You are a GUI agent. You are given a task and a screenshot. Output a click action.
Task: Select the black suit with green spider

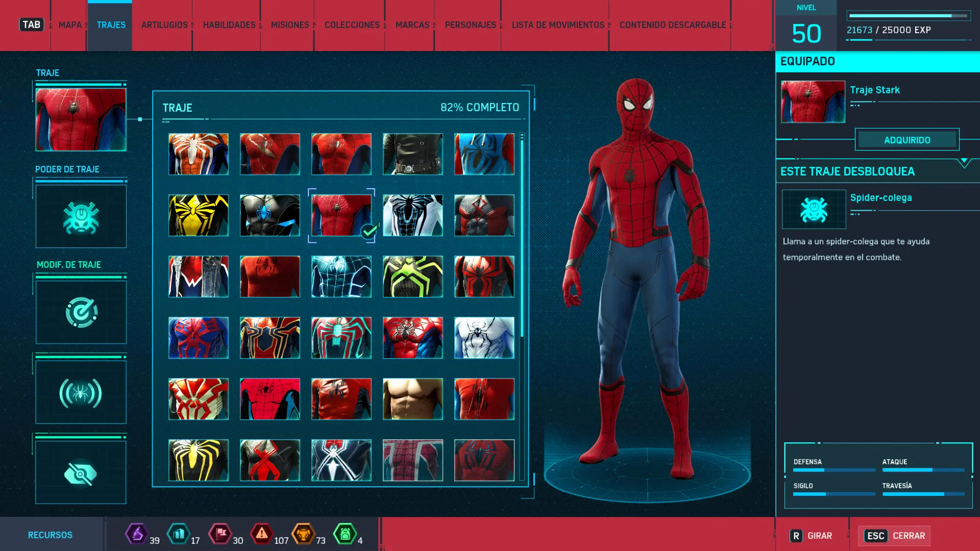413,277
